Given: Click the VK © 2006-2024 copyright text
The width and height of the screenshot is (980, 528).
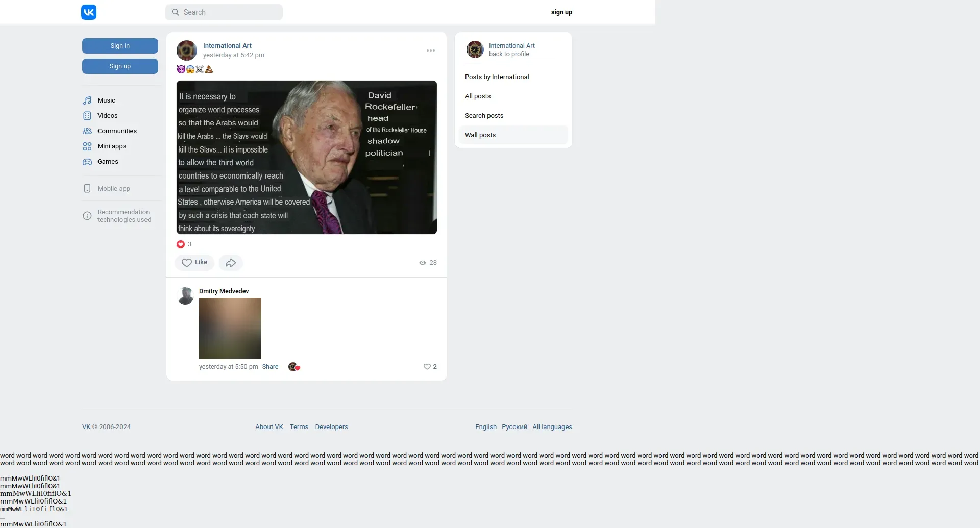Looking at the screenshot, I should [x=106, y=427].
